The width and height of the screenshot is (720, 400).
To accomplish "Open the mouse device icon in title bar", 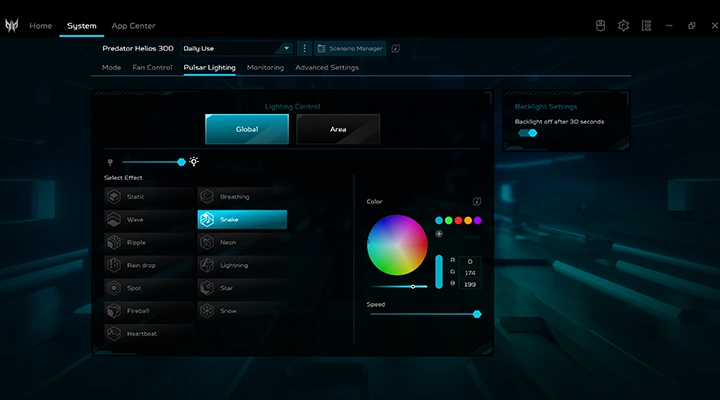I will pyautogui.click(x=600, y=25).
